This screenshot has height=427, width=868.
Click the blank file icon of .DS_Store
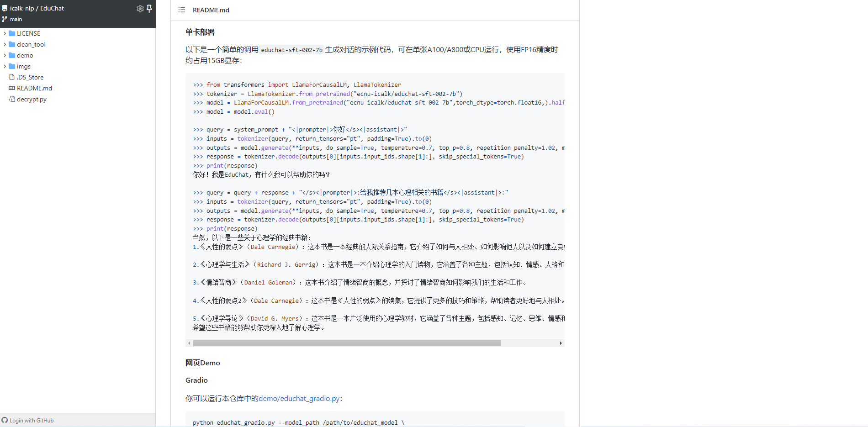12,77
